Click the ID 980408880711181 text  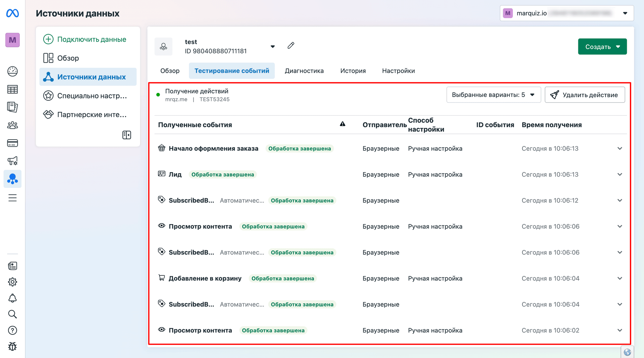click(x=216, y=51)
